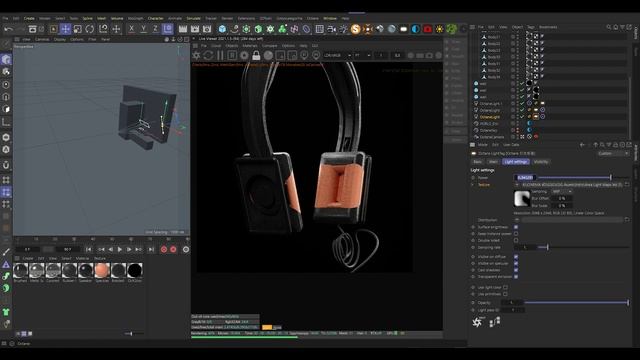Image resolution: width=640 pixels, height=360 pixels.
Task: Open the Spline menu
Action: pyautogui.click(x=87, y=18)
